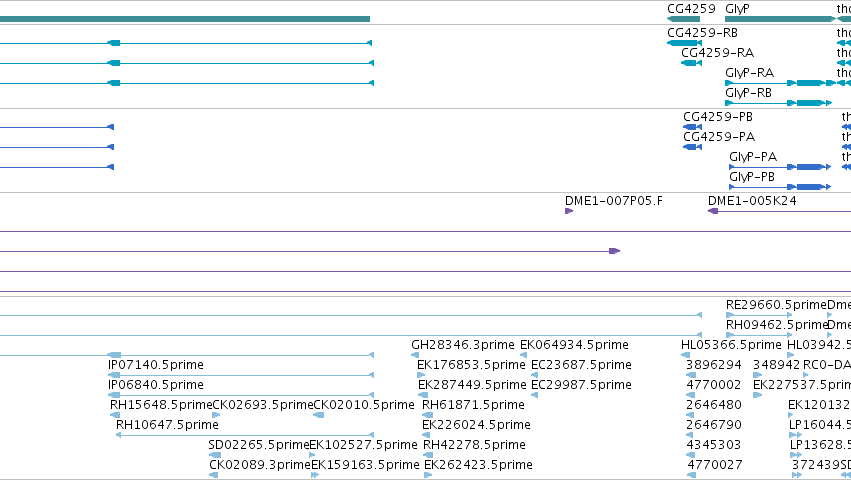Select the GlyP-RB transcript feature
Image resolution: width=851 pixels, height=480 pixels.
pyautogui.click(x=778, y=103)
